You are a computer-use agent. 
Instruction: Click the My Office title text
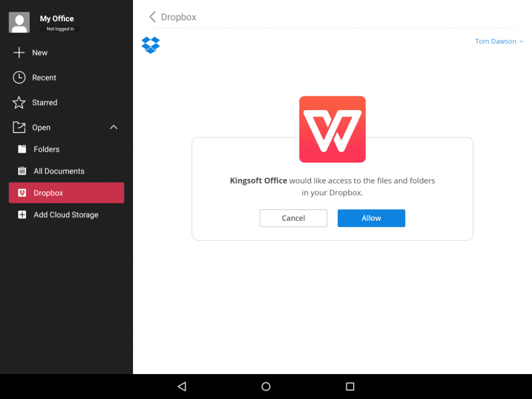[57, 18]
